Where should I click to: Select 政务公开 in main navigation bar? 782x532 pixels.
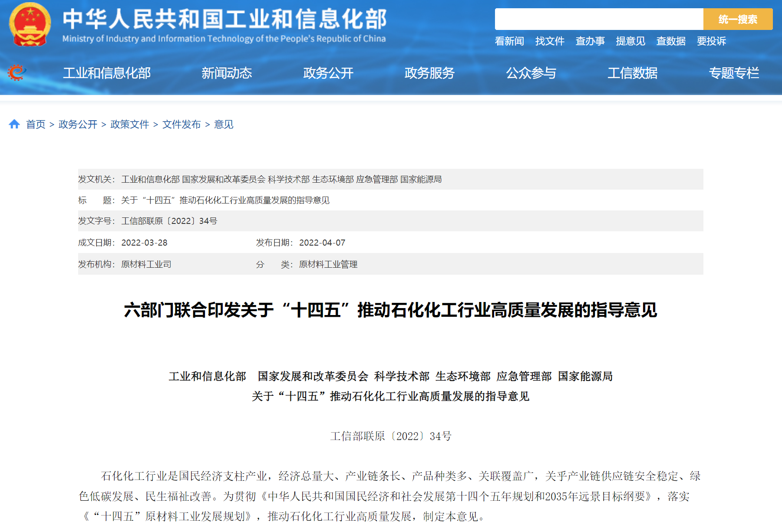[x=328, y=73]
